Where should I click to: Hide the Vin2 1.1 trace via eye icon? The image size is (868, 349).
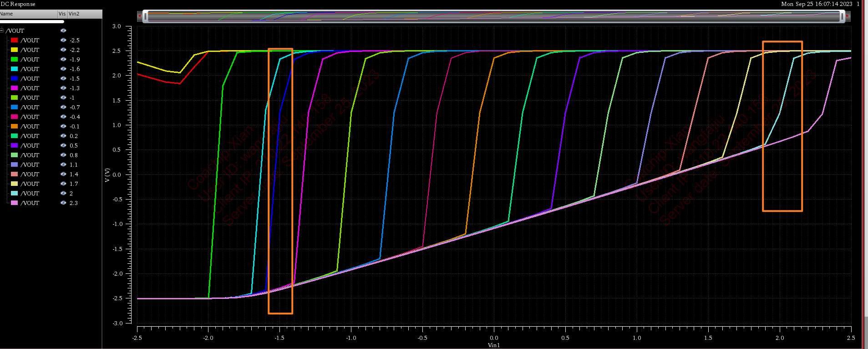tap(63, 164)
